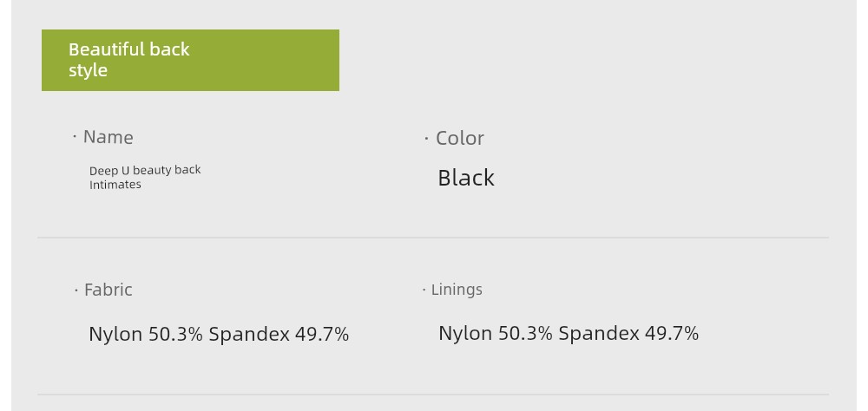
Task: Click the "Deep U beauty back" product name
Action: [145, 170]
